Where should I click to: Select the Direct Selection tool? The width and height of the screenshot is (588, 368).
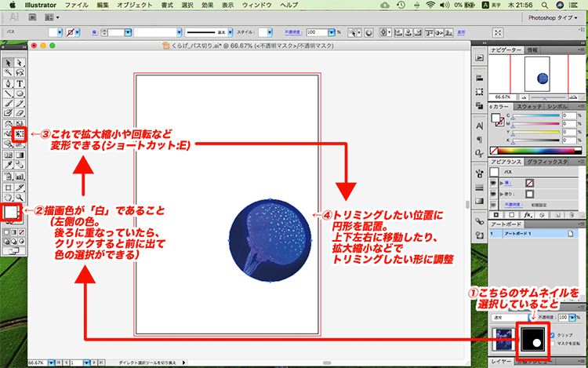click(x=20, y=63)
